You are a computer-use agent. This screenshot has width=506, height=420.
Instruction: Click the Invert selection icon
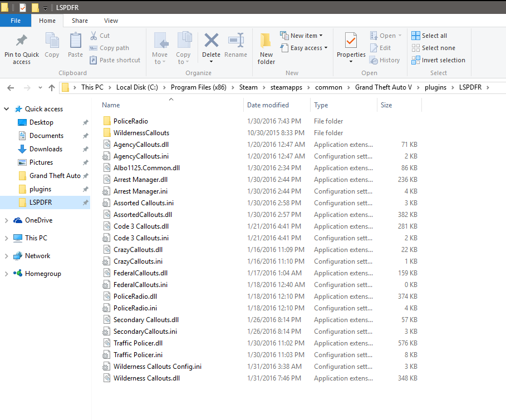tap(416, 60)
